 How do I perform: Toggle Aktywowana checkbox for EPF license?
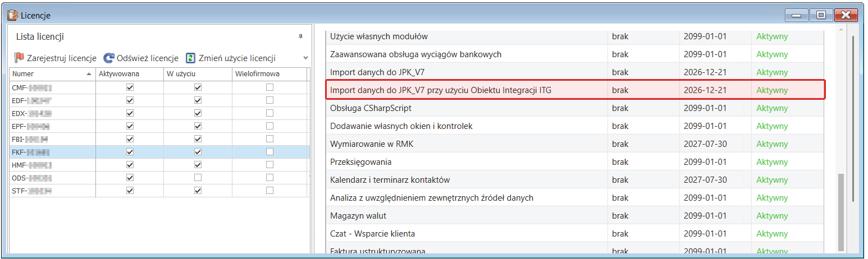click(130, 126)
